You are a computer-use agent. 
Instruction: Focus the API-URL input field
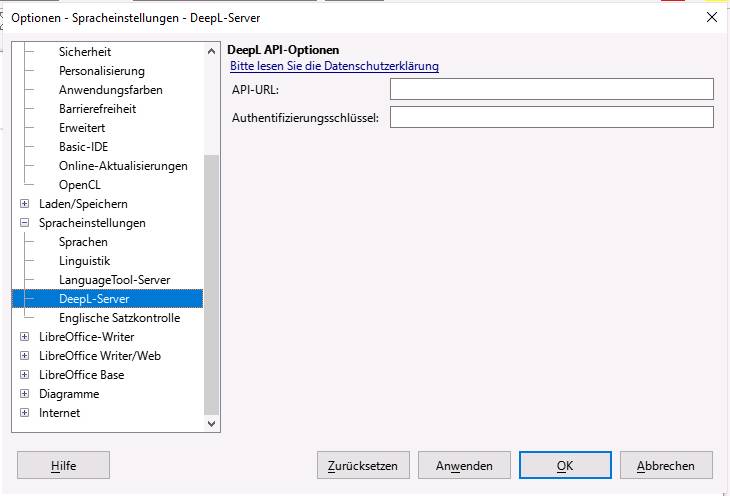552,89
